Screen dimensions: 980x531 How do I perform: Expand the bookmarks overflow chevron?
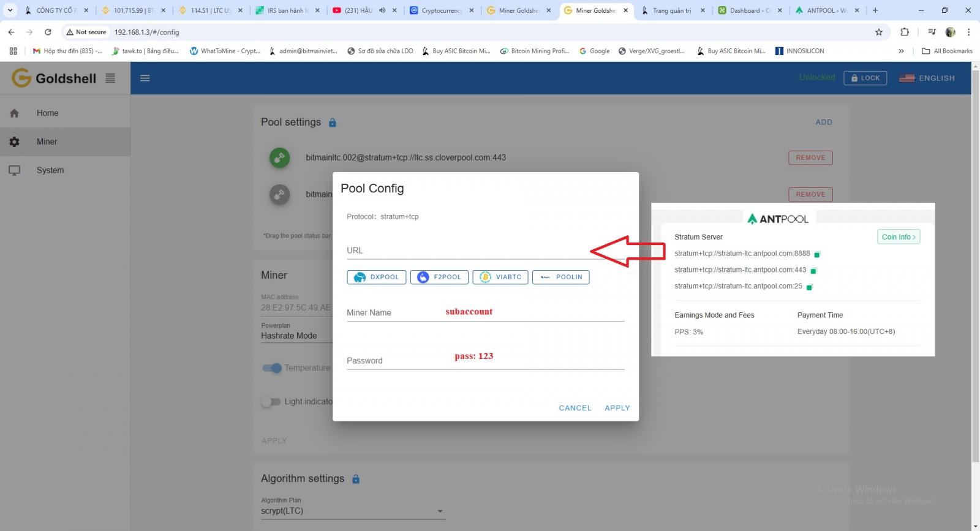click(x=901, y=51)
